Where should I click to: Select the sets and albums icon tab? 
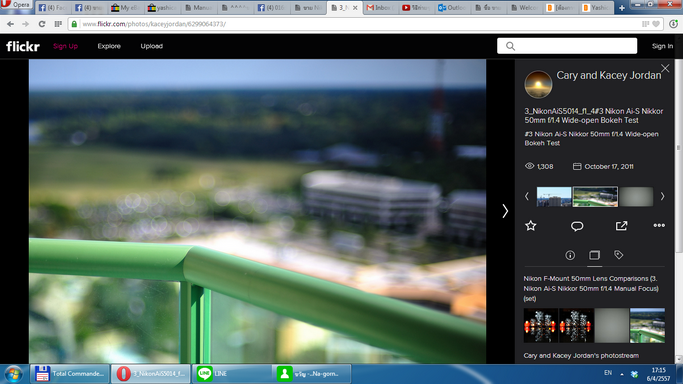click(594, 255)
